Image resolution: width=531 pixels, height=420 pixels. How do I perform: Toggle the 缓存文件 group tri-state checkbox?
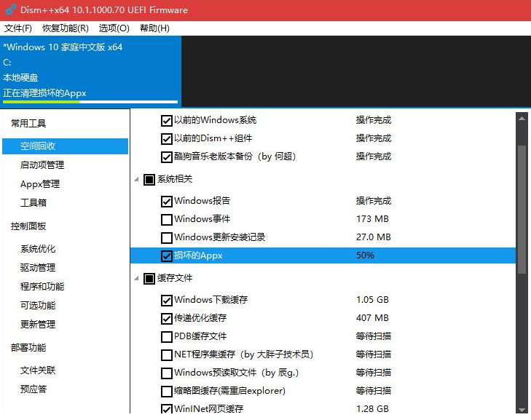coord(149,278)
